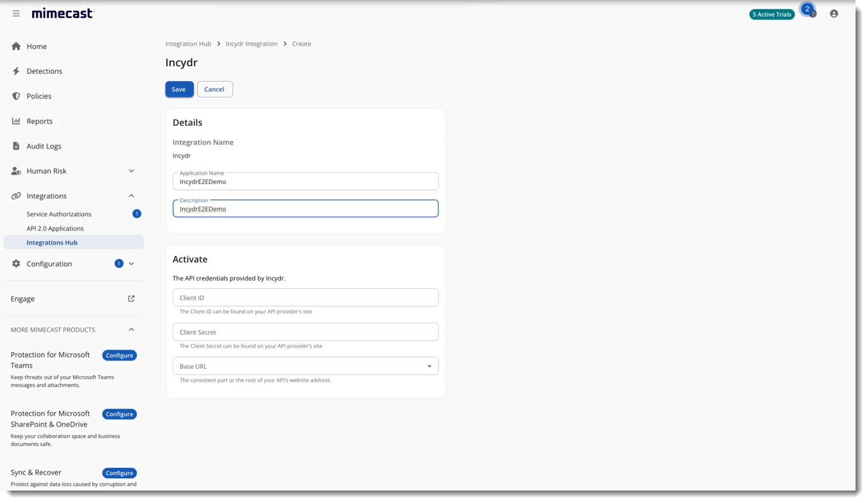Image resolution: width=868 pixels, height=503 pixels.
Task: Switch to API 2.0 Applications
Action: click(55, 228)
